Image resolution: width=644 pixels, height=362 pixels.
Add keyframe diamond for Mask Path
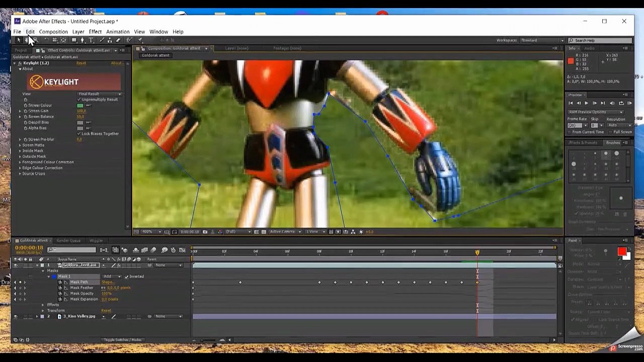(20, 282)
